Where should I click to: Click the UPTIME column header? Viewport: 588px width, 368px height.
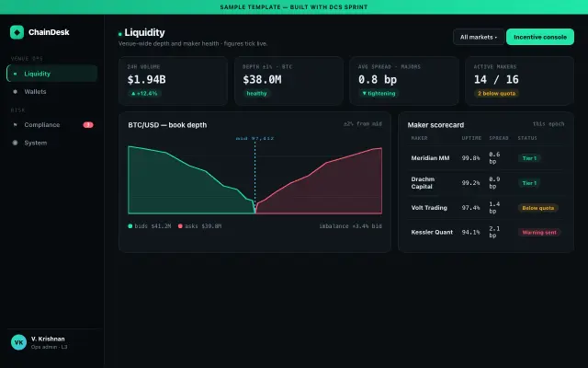(471, 138)
